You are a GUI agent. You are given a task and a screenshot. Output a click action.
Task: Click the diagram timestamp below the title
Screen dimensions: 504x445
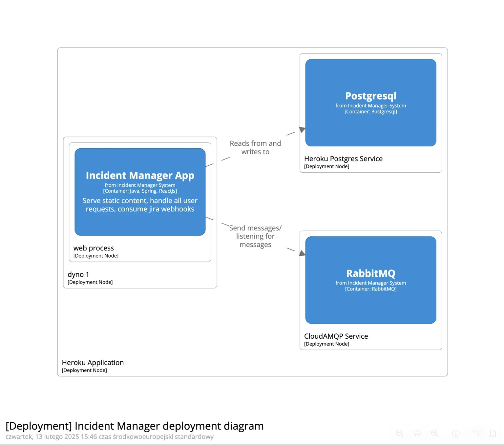110,437
